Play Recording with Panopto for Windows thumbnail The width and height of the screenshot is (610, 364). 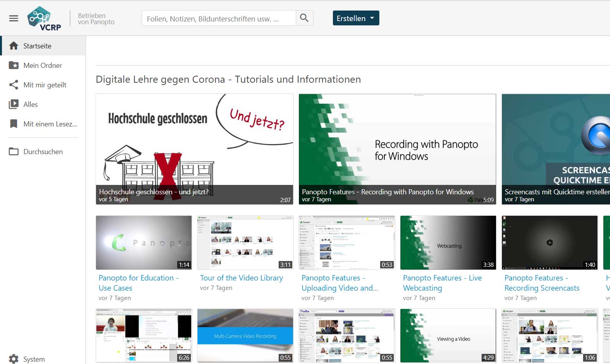click(397, 148)
